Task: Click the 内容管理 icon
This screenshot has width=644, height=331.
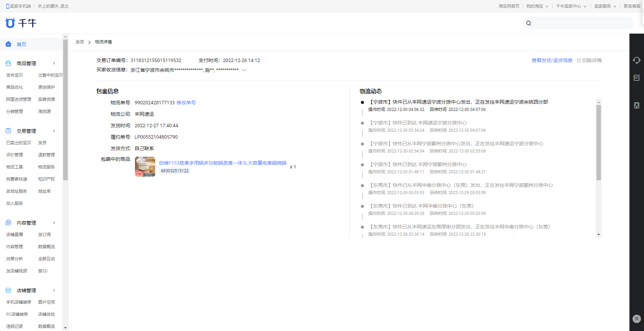Action: [x=8, y=223]
